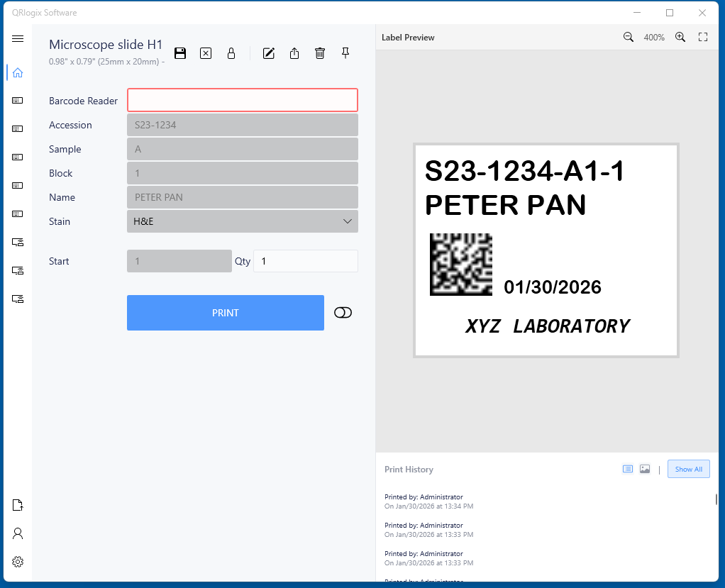The image size is (725, 588).
Task: Delete label using trash icon
Action: pyautogui.click(x=320, y=53)
